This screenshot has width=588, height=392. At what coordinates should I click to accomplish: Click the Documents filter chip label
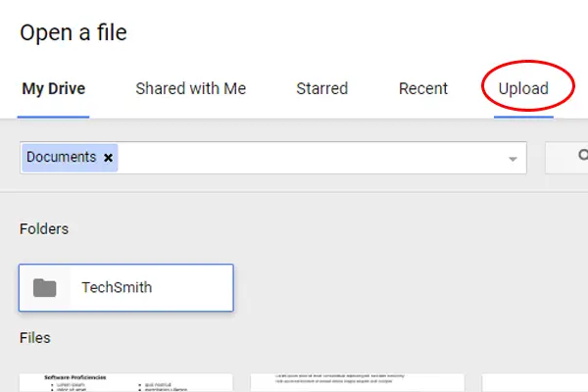pos(61,157)
